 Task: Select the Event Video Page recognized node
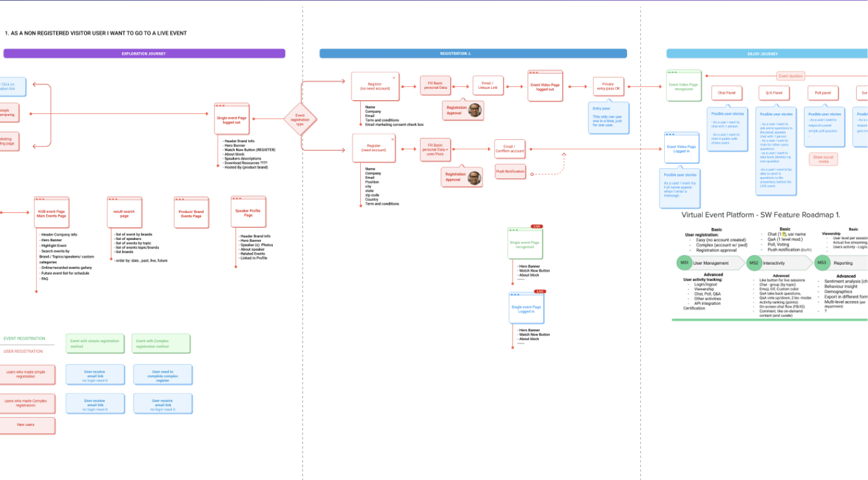pos(683,86)
